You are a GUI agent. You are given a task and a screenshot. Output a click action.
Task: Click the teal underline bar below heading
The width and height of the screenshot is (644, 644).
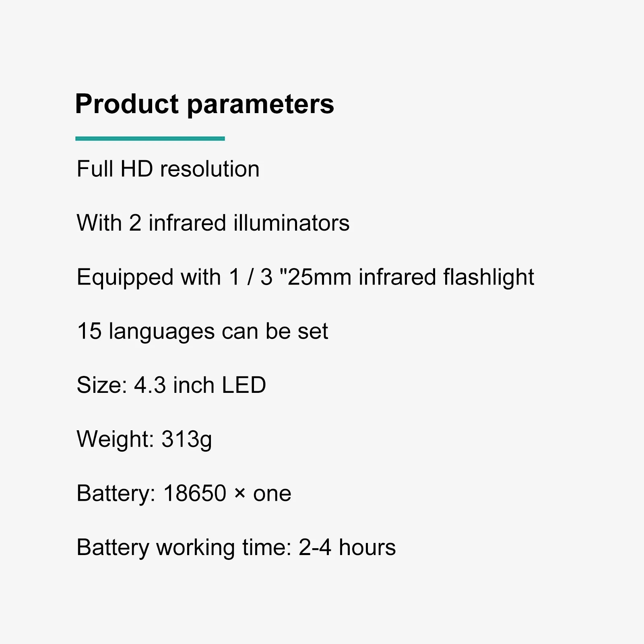(x=150, y=138)
